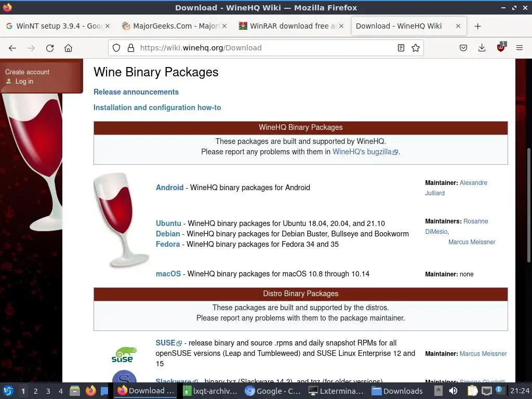Image resolution: width=532 pixels, height=399 pixels.
Task: Open the Firefox home page
Action: click(x=68, y=48)
